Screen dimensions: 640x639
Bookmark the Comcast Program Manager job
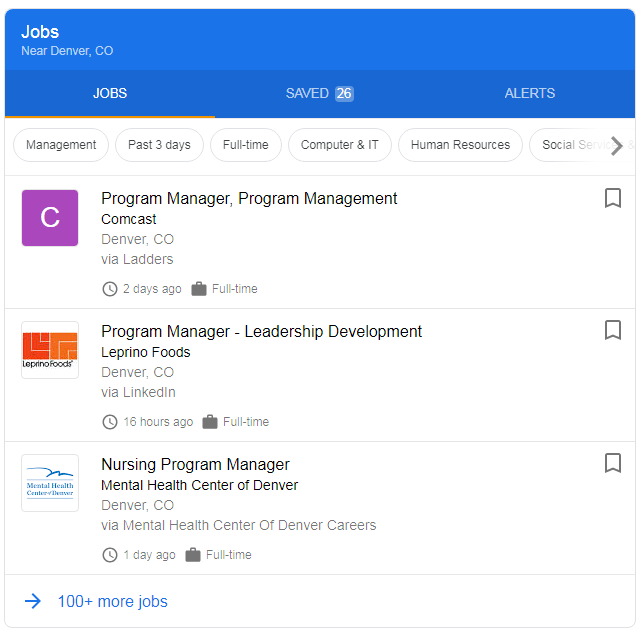pos(613,198)
